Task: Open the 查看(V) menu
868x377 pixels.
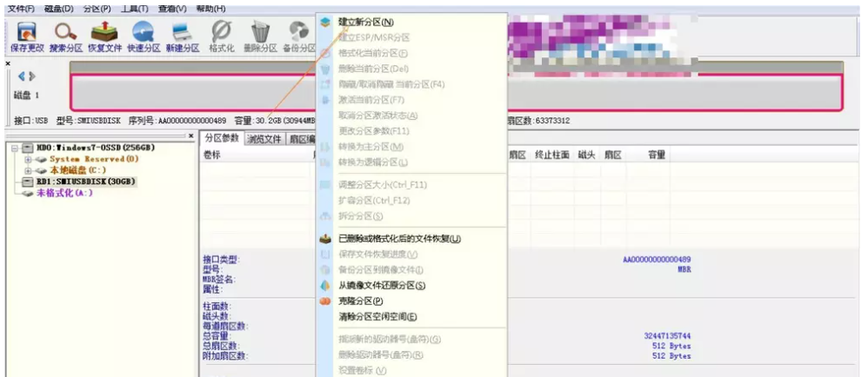Action: 172,9
